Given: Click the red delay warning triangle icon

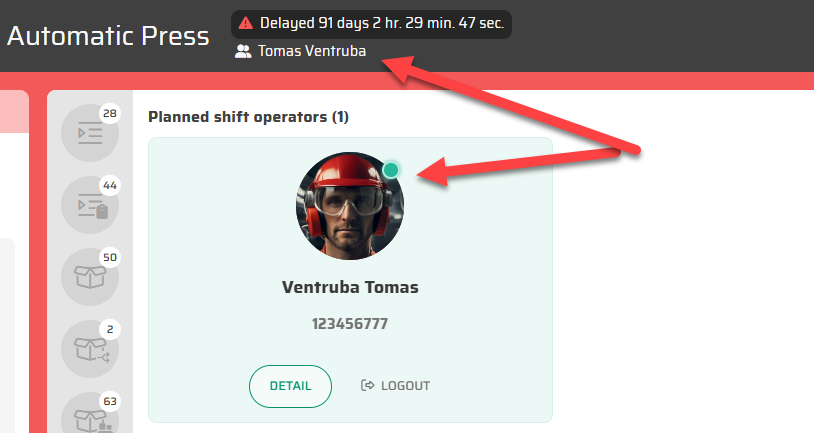Looking at the screenshot, I should [246, 23].
